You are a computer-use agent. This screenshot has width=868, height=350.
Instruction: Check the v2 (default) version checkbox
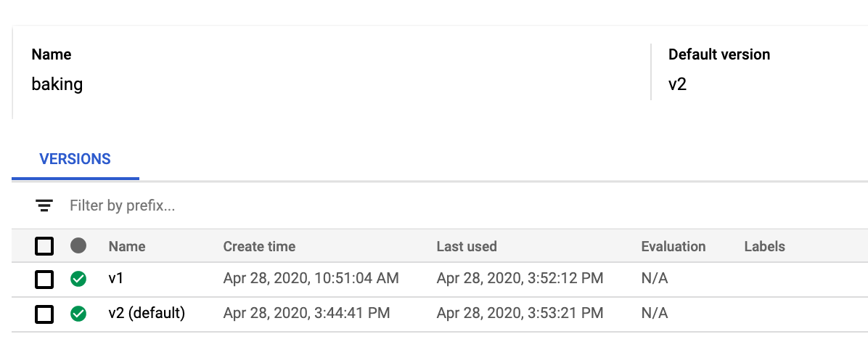44,314
